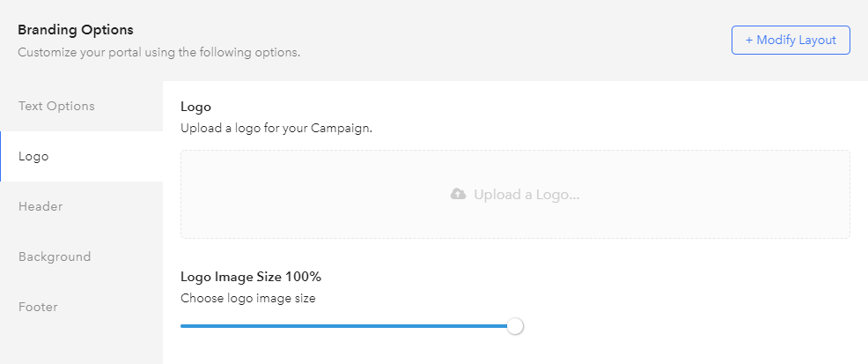Click the 'Customize your portal' description text
The image size is (868, 364).
pos(158,53)
